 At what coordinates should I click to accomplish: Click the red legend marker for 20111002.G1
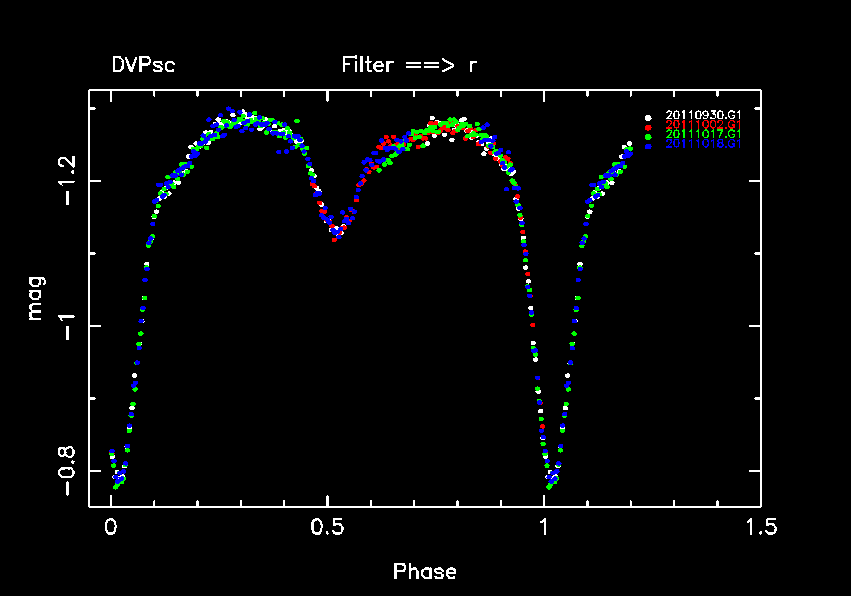click(649, 127)
